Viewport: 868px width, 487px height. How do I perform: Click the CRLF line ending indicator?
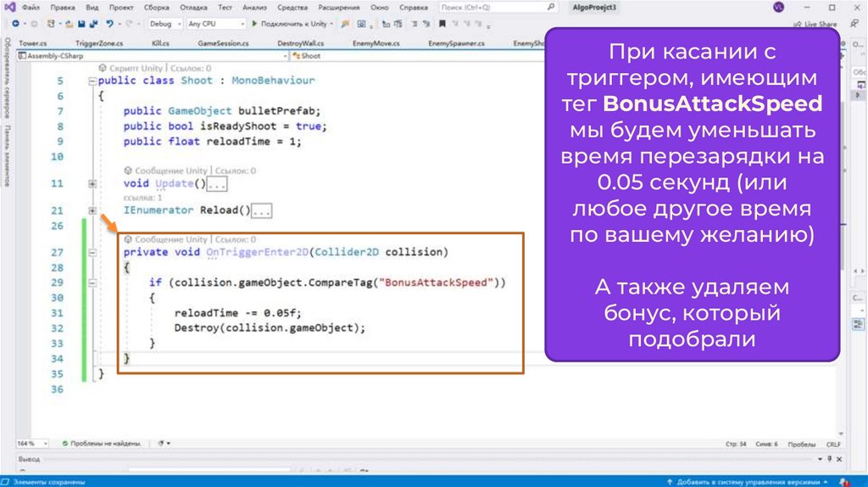(833, 445)
